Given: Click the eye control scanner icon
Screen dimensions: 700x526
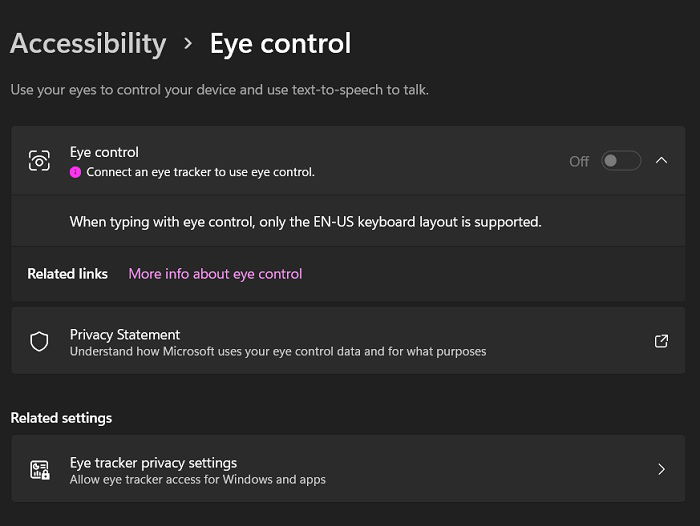Looking at the screenshot, I should [x=39, y=161].
